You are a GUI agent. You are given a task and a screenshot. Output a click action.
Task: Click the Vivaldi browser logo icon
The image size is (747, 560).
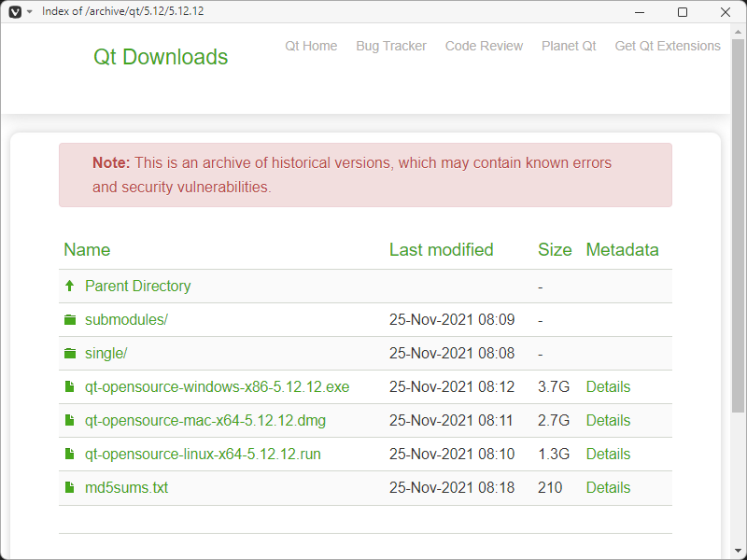[14, 11]
